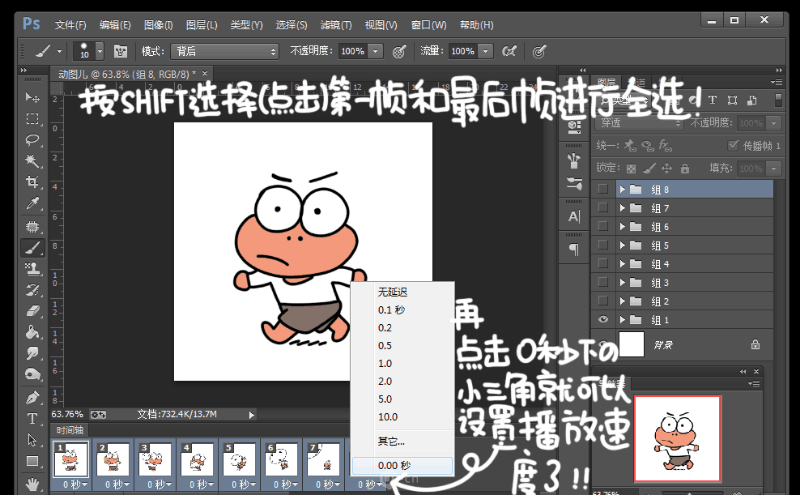The image size is (800, 495).
Task: Open the 图层(L) menu
Action: (x=201, y=24)
